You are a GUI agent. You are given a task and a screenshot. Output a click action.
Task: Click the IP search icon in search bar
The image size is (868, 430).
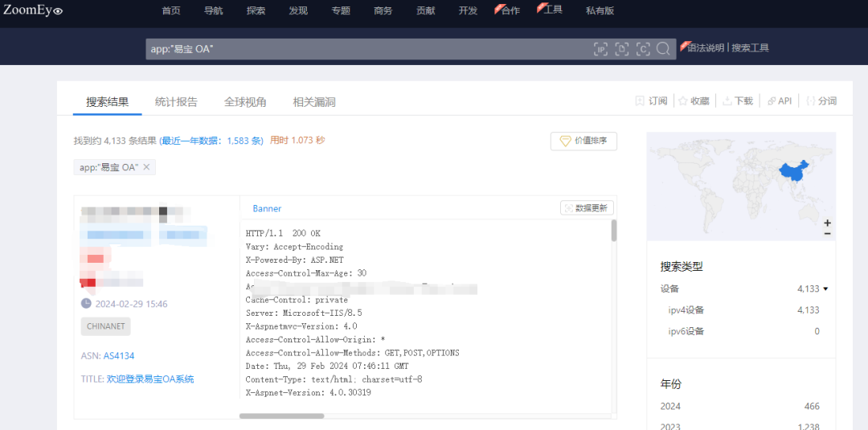click(x=600, y=49)
